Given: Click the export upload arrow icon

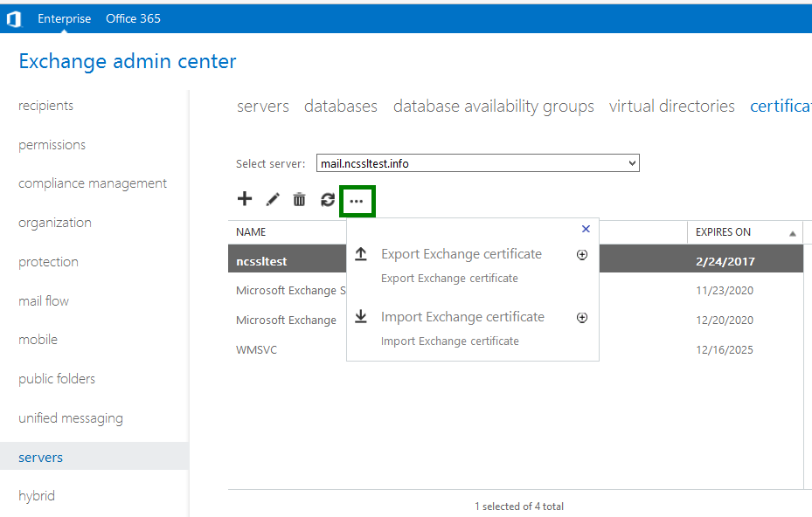Looking at the screenshot, I should (361, 254).
